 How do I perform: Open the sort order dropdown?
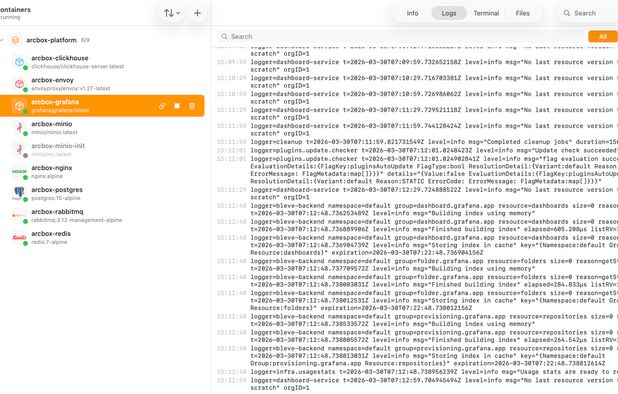[171, 13]
